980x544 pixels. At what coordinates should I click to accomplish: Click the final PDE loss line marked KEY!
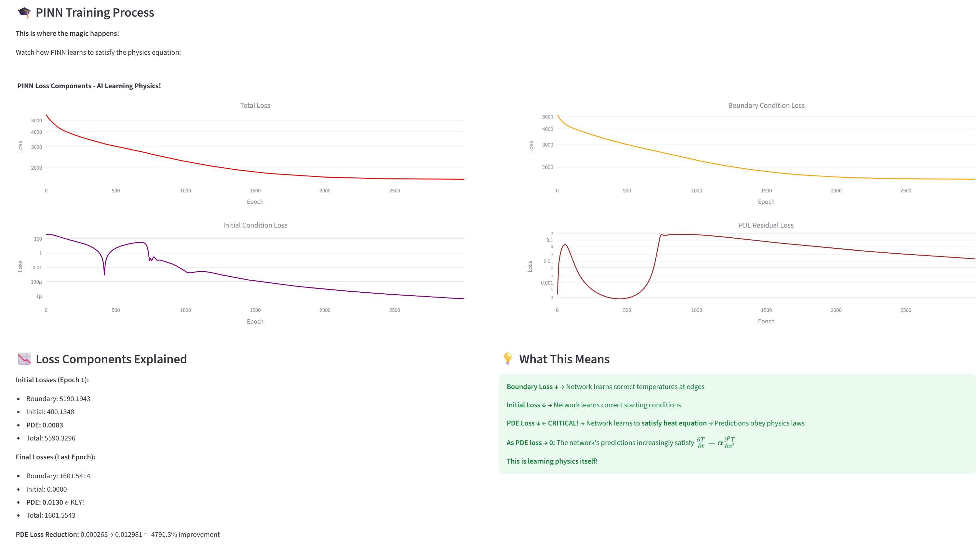55,502
